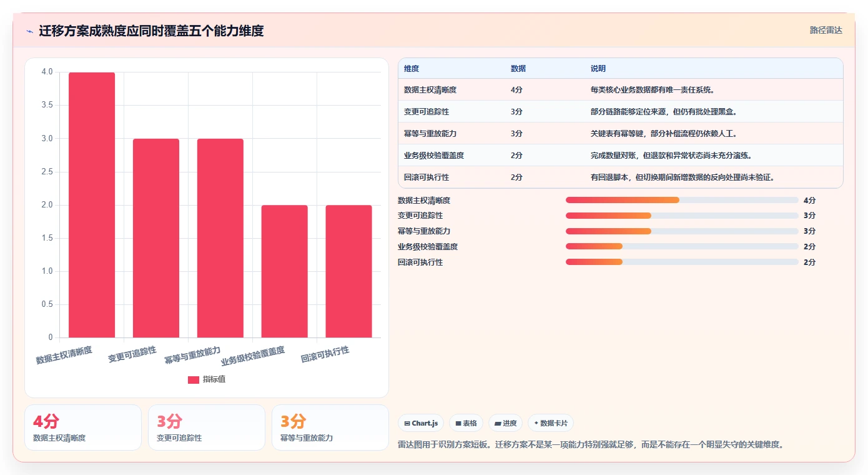Screen dimensions: 868x475
Task: Click the 变更可追踪性 x-axis label
Action: click(132, 354)
